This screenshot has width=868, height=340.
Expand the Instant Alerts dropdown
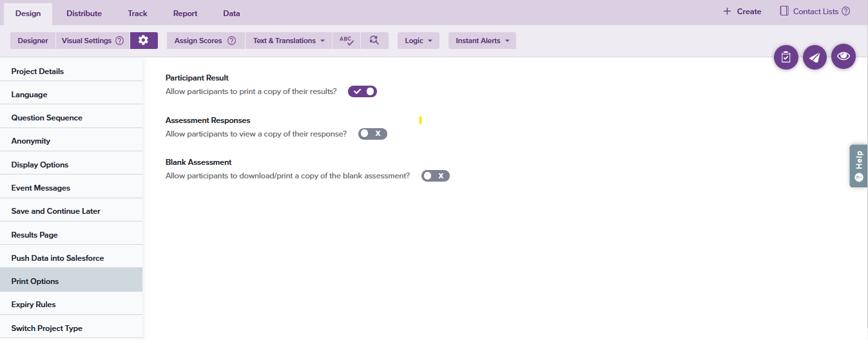(482, 41)
